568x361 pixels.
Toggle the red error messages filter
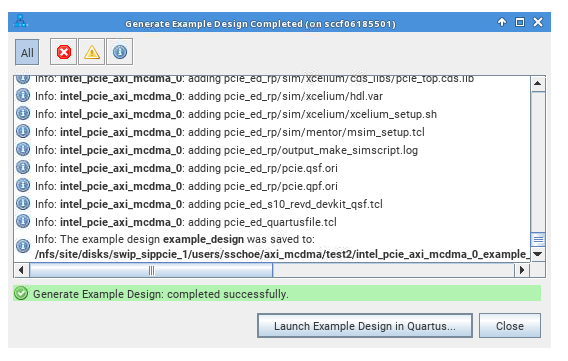pyautogui.click(x=63, y=52)
